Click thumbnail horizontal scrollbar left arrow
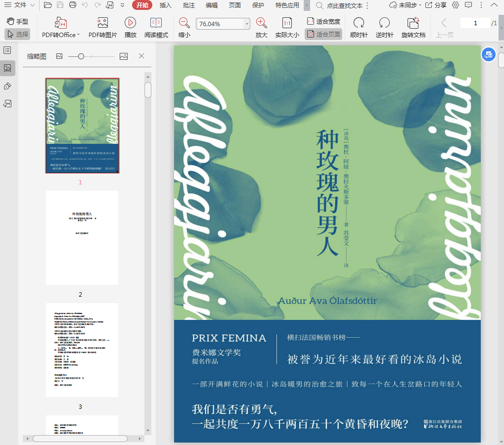Image resolution: width=504 pixels, height=445 pixels. pyautogui.click(x=27, y=439)
